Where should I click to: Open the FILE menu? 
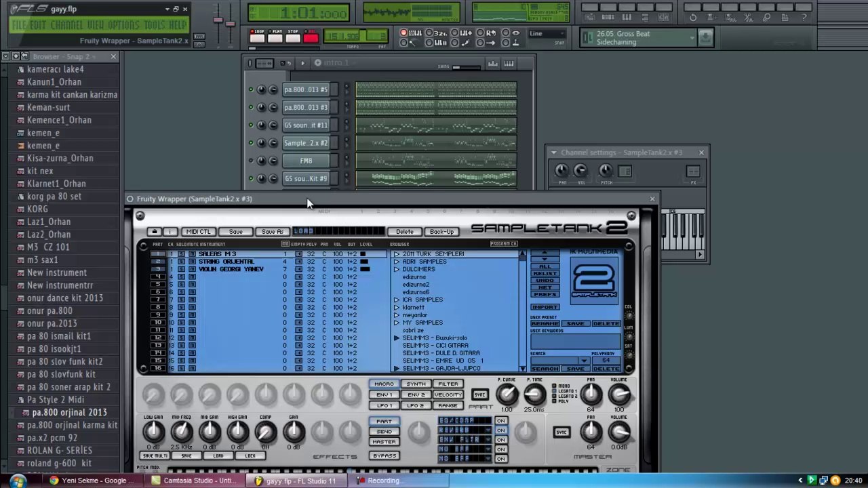tap(19, 25)
